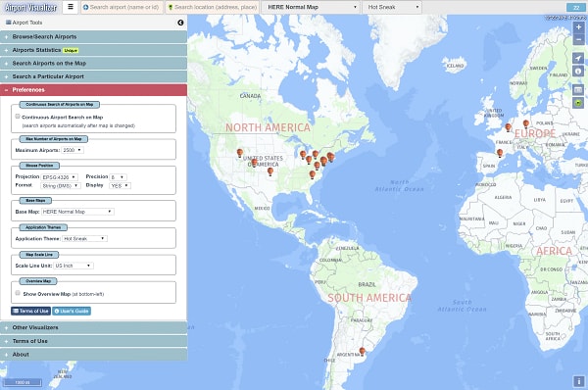The image size is (588, 390).
Task: Open the Scale Line Unit dropdown
Action: point(73,266)
